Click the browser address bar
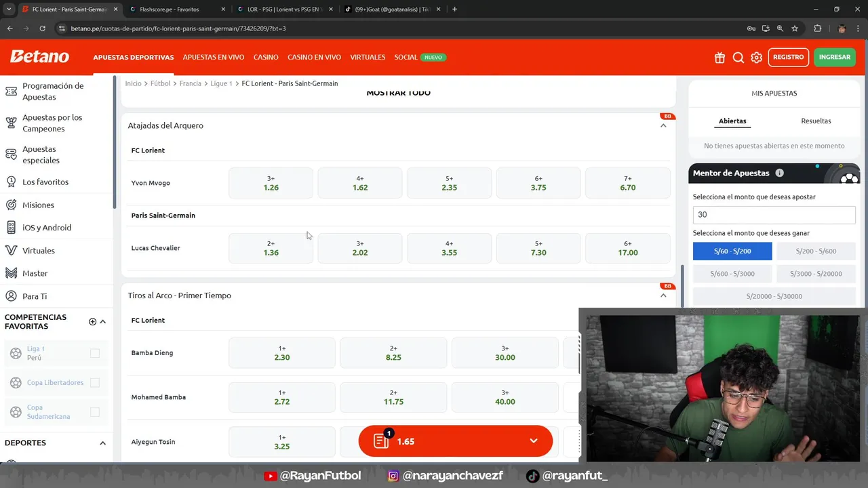 pos(400,28)
